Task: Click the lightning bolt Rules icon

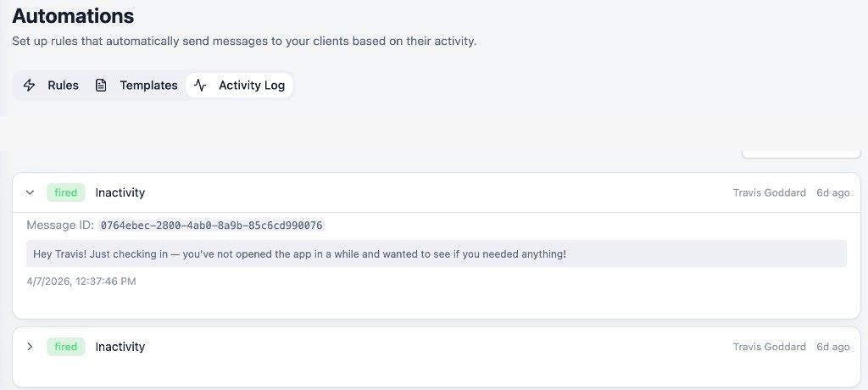Action: click(30, 86)
